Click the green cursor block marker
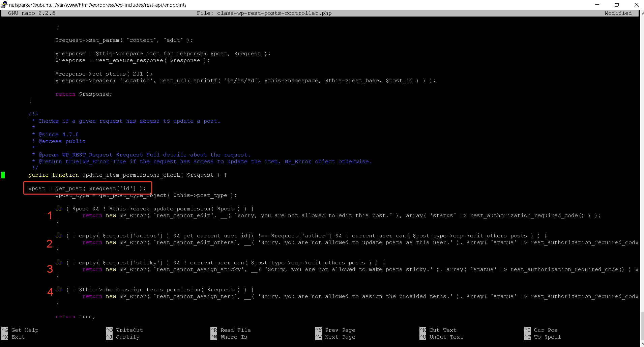 click(x=3, y=175)
